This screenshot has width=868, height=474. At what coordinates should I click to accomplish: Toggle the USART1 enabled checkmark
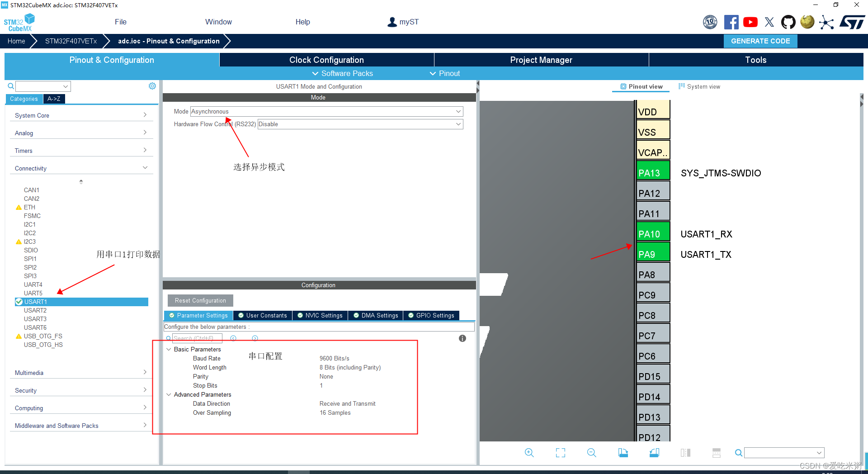tap(19, 302)
